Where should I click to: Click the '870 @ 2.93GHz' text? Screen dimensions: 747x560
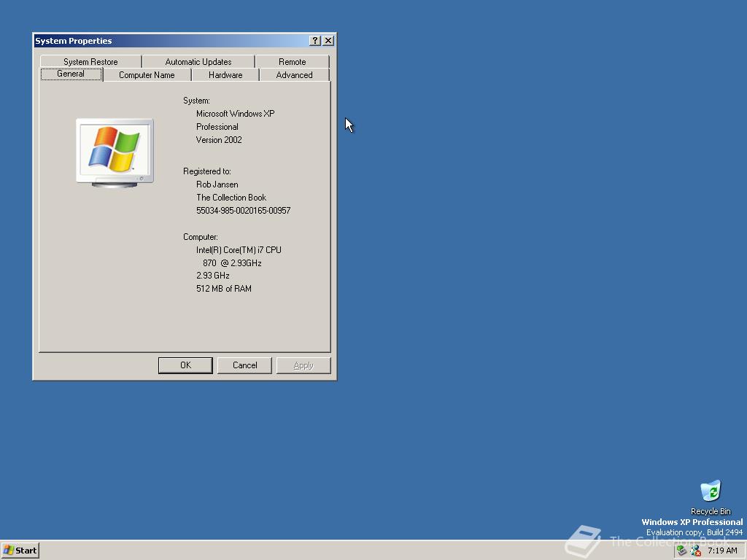tap(232, 262)
